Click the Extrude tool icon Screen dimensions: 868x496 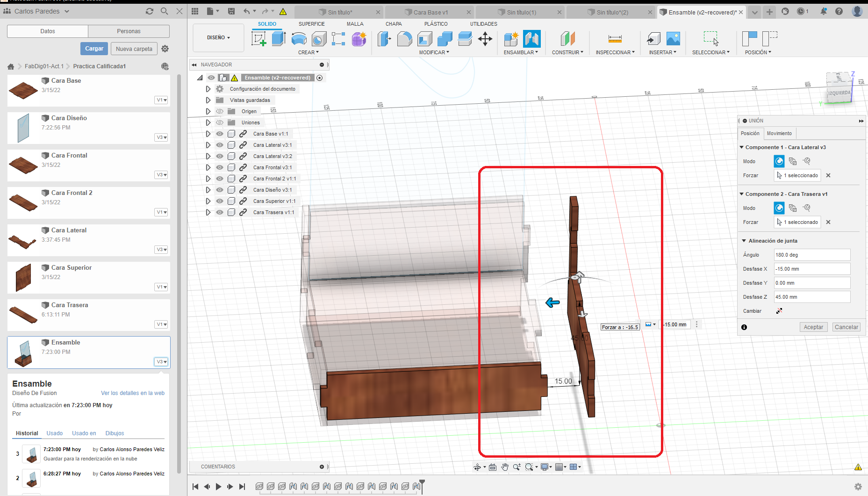pyautogui.click(x=279, y=38)
